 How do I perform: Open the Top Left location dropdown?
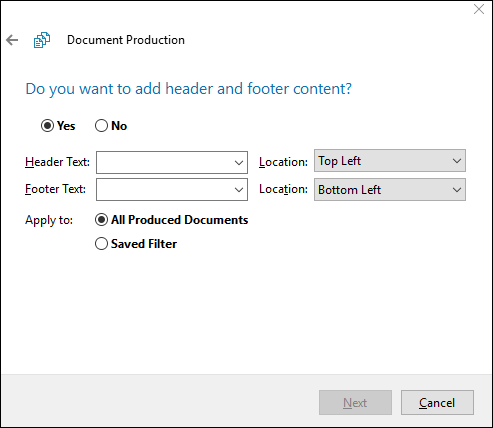coord(390,161)
